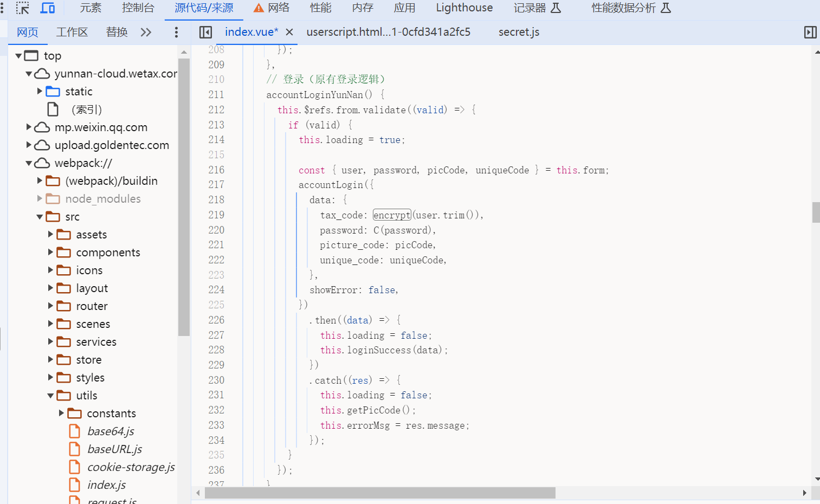The image size is (820, 504).
Task: Click the editor scrollbar down arrow
Action: (x=817, y=479)
